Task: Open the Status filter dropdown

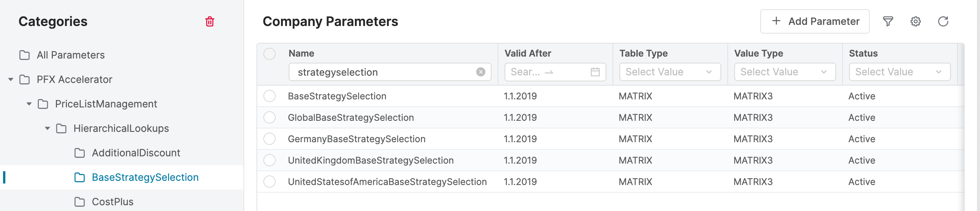Action: [900, 72]
